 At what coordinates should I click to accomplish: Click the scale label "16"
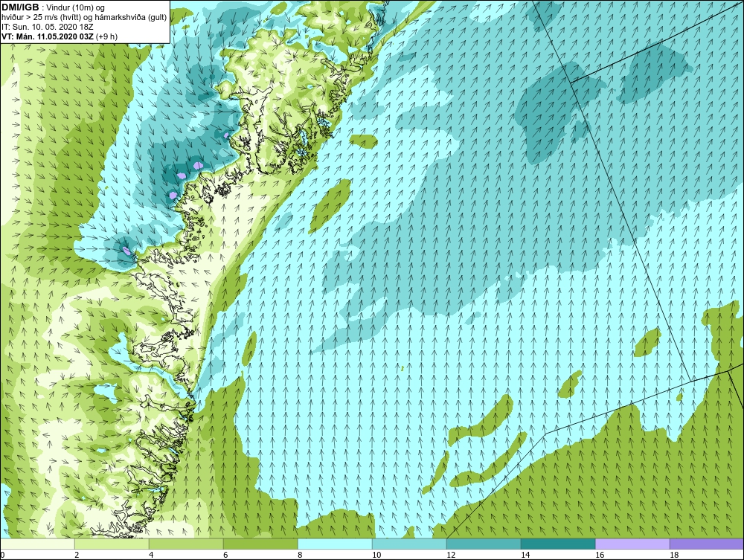(600, 555)
